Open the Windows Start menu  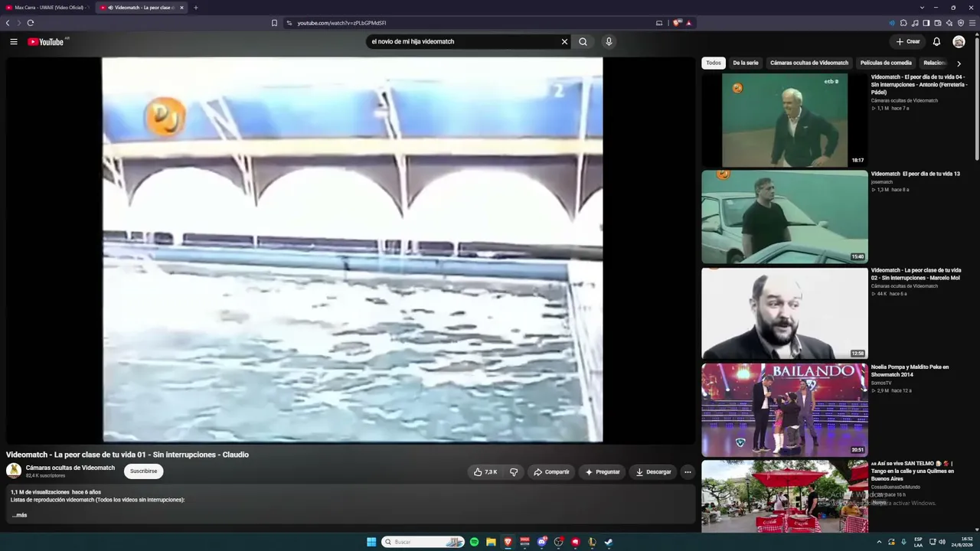[371, 542]
